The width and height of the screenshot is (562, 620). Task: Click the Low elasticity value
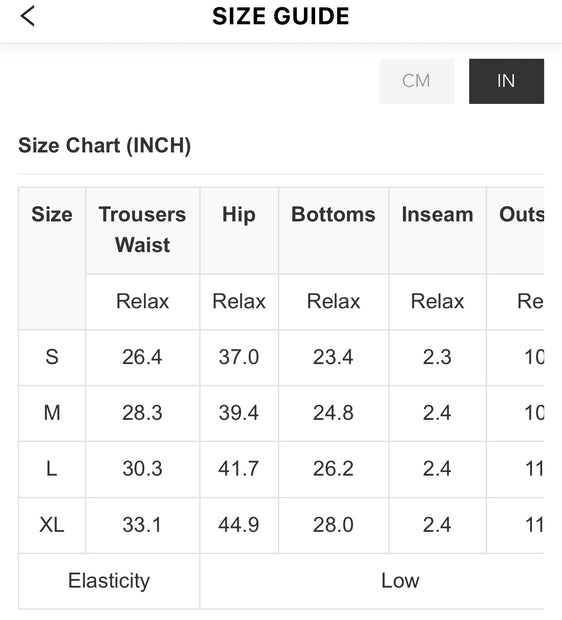point(400,581)
